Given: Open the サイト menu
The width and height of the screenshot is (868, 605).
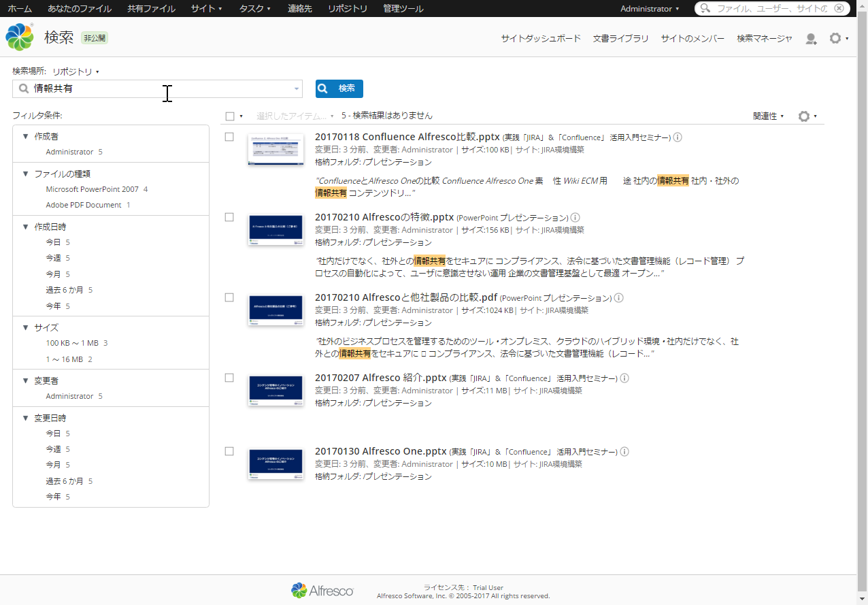Looking at the screenshot, I should 207,9.
